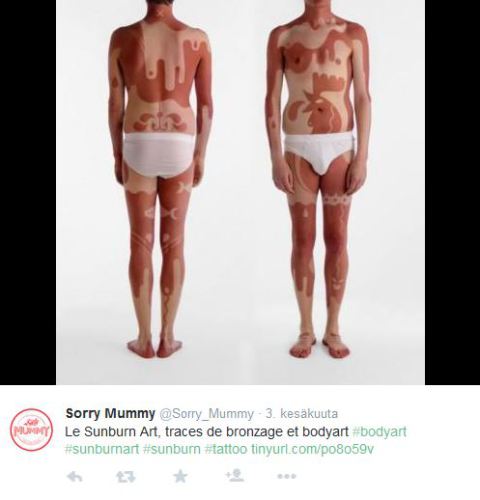This screenshot has width=480, height=500.
Task: Click the black bar right of photo
Action: point(452,192)
